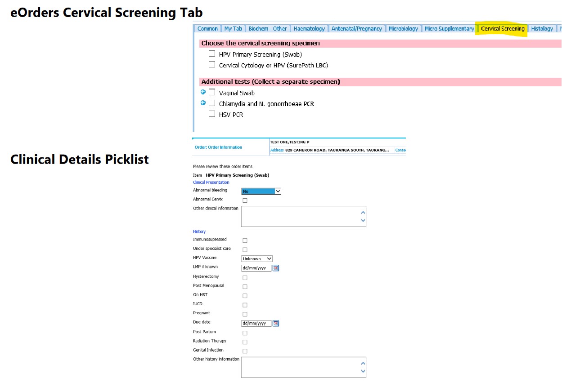Tick the Abnormal Cervix checkbox
The image size is (562, 392).
(245, 200)
